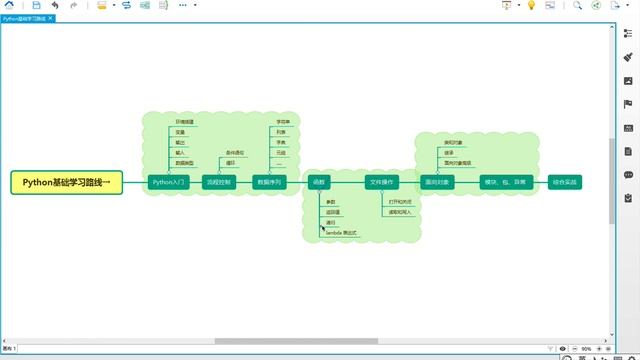The width and height of the screenshot is (640, 360).
Task: Select the yellow Python基础学习路线 central topic
Action: tap(67, 182)
